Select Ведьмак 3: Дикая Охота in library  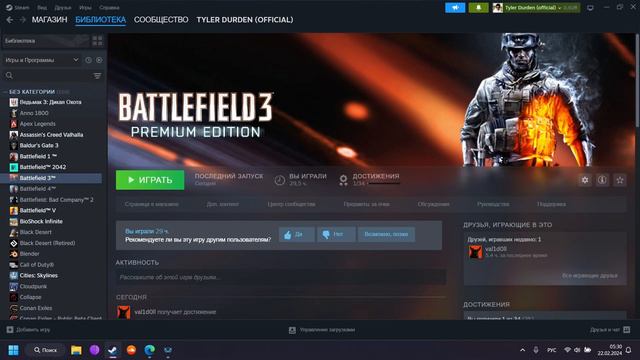point(51,102)
